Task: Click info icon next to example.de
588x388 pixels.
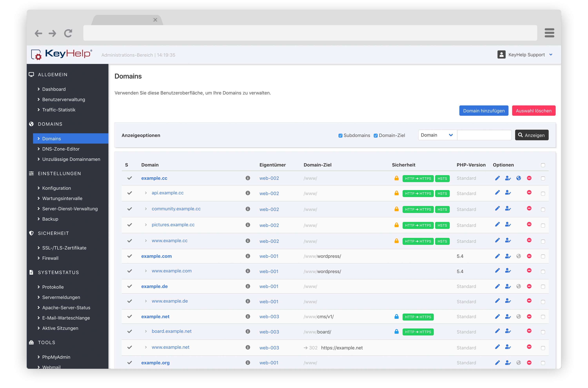Action: coord(248,286)
